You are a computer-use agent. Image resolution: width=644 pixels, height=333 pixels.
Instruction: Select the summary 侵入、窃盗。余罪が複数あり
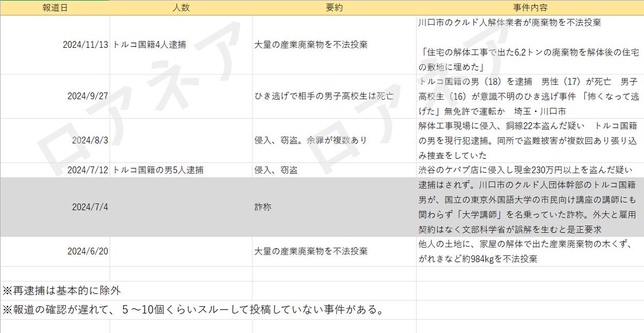coord(334,140)
